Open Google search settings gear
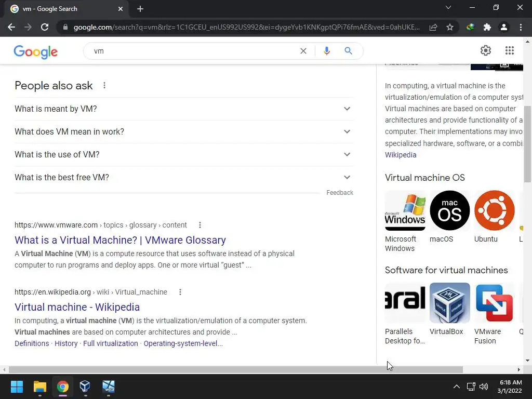Screen dimensions: 532x399 point(486,50)
